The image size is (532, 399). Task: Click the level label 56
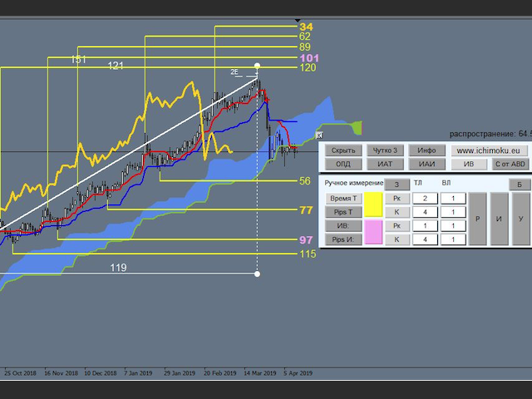point(305,181)
